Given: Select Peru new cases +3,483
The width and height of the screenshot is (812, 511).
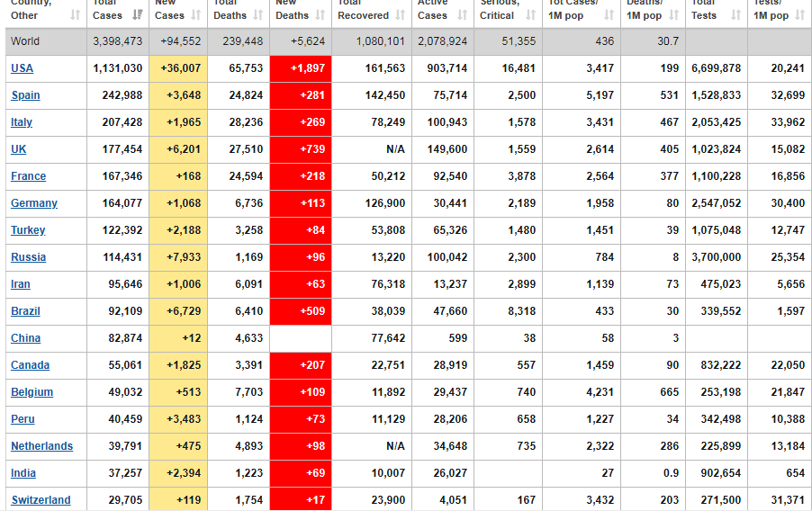Looking at the screenshot, I should point(184,419).
